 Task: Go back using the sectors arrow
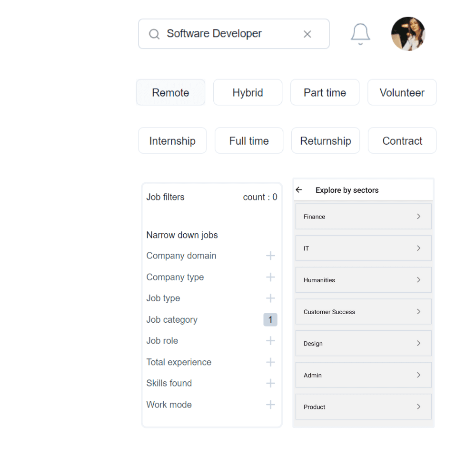tap(299, 190)
